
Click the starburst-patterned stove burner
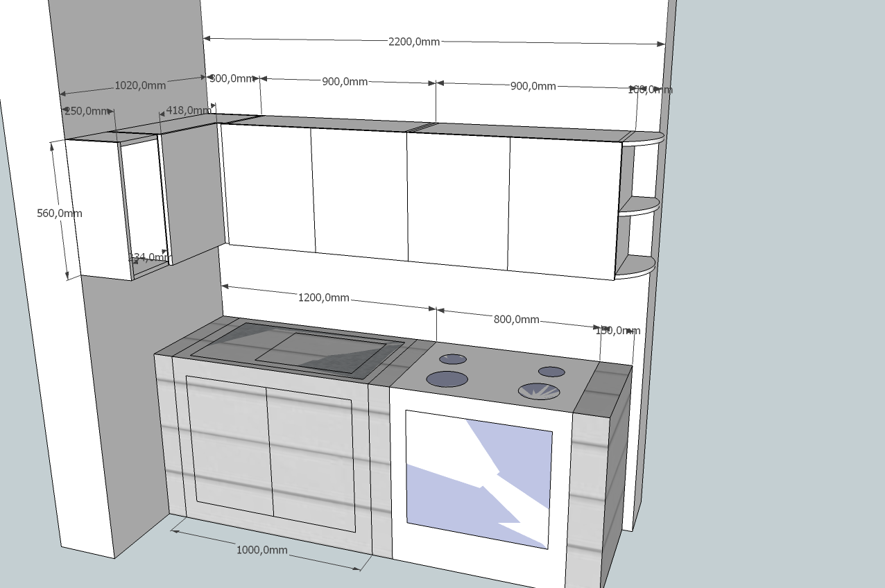(539, 391)
